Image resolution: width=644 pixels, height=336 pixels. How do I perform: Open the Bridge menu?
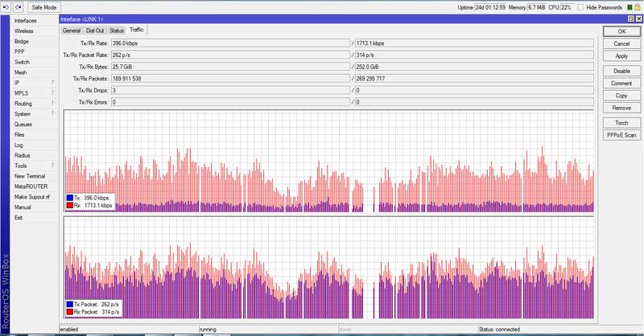click(x=22, y=42)
